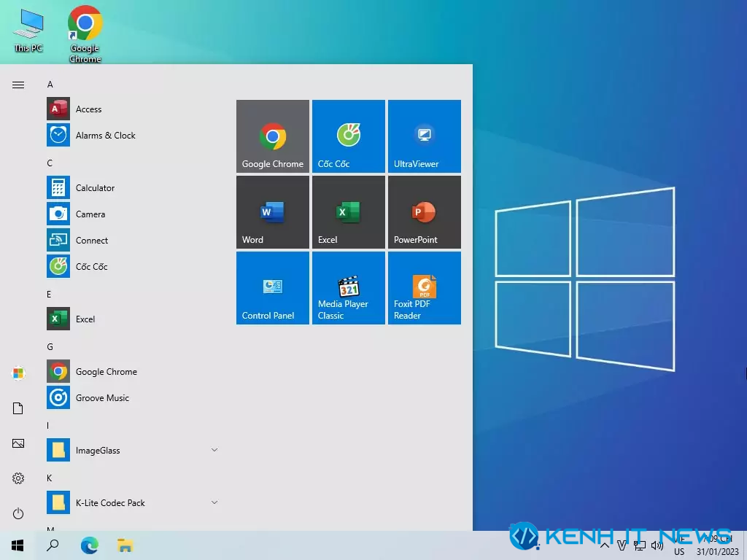Open Google Chrome in the app list
This screenshot has width=747, height=560.
(133, 371)
